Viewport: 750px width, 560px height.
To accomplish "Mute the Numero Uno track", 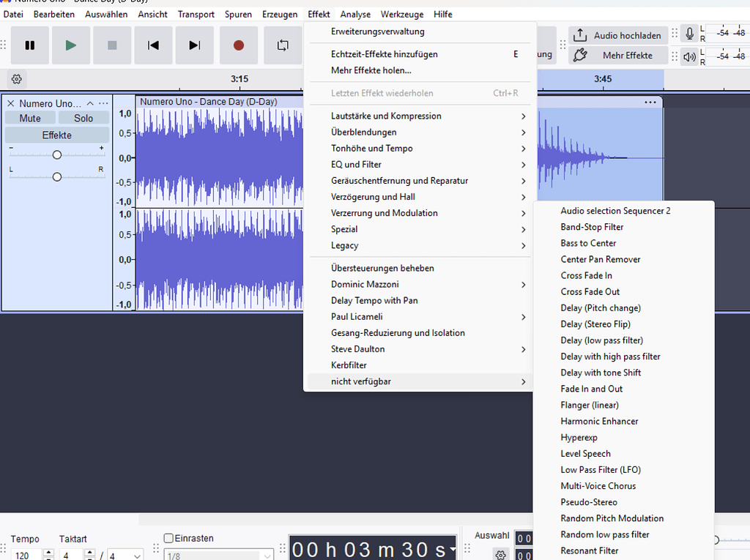I will click(x=29, y=118).
